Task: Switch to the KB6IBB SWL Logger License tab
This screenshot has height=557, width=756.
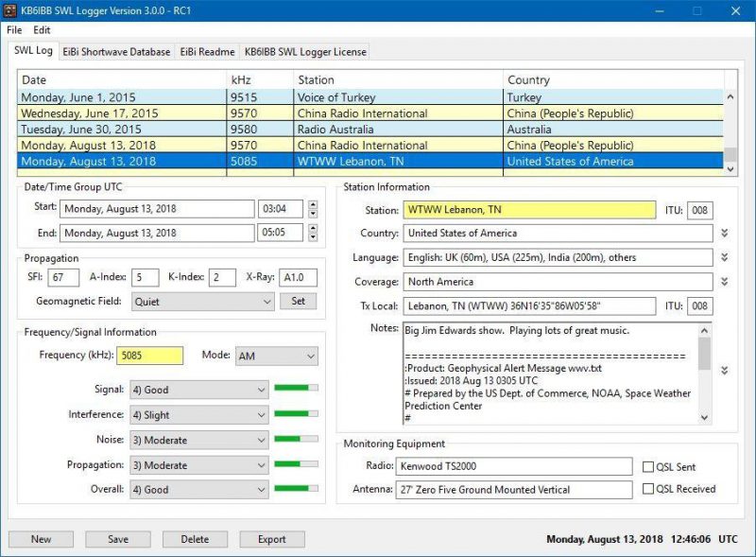Action: click(305, 52)
